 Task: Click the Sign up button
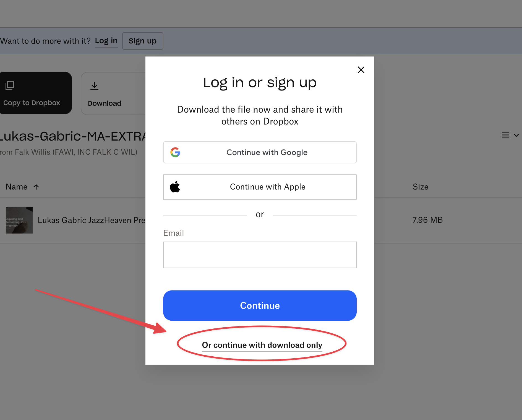[143, 41]
